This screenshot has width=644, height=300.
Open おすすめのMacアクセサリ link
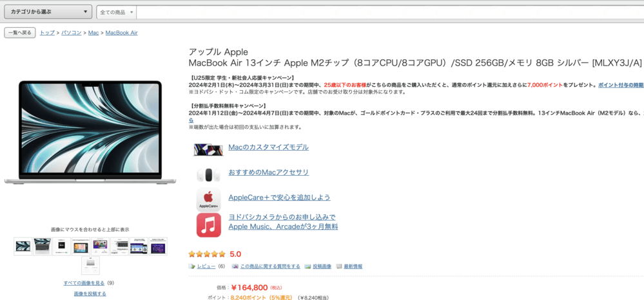(x=269, y=173)
